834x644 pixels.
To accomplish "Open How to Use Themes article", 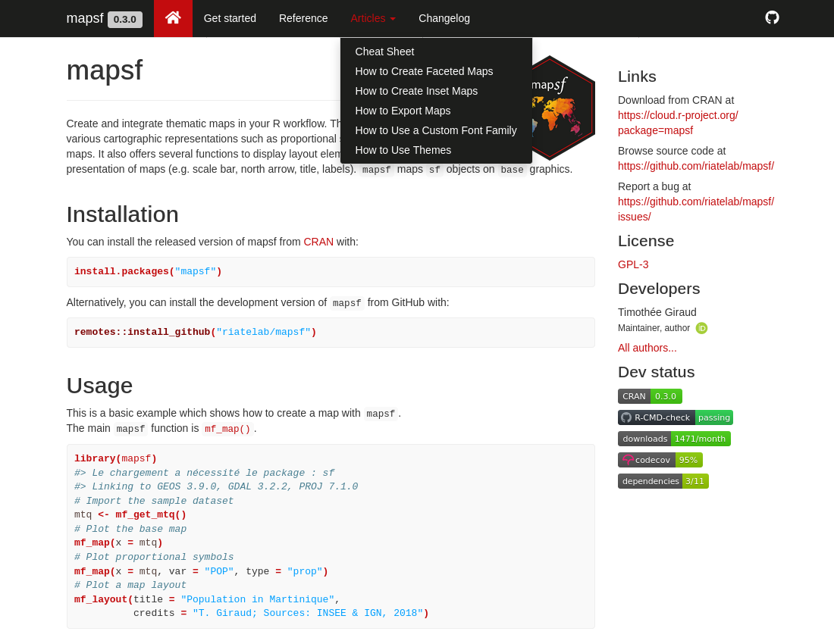I will (x=403, y=150).
